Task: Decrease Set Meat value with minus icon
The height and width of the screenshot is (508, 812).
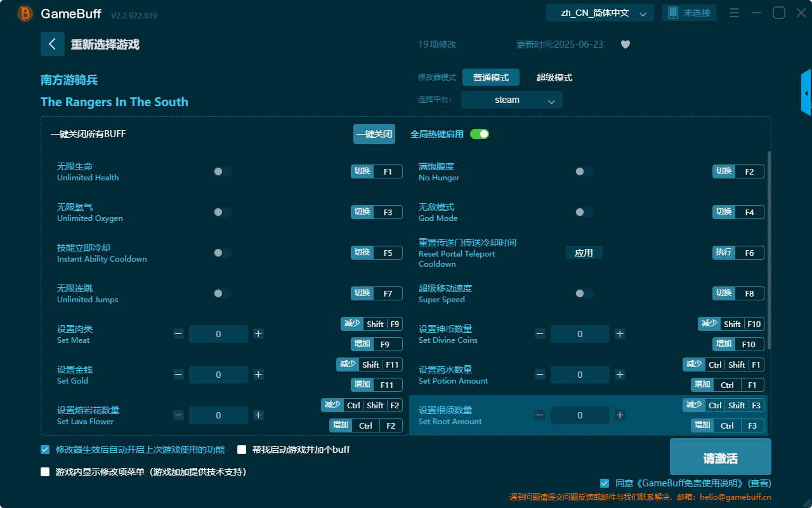Action: coord(178,333)
